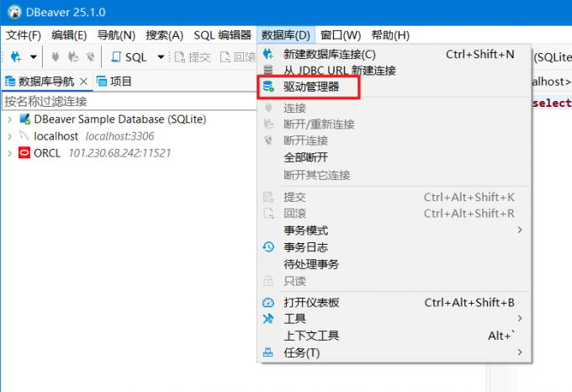This screenshot has height=392, width=572.
Task: Open the 窗口(W) menu
Action: pyautogui.click(x=341, y=35)
